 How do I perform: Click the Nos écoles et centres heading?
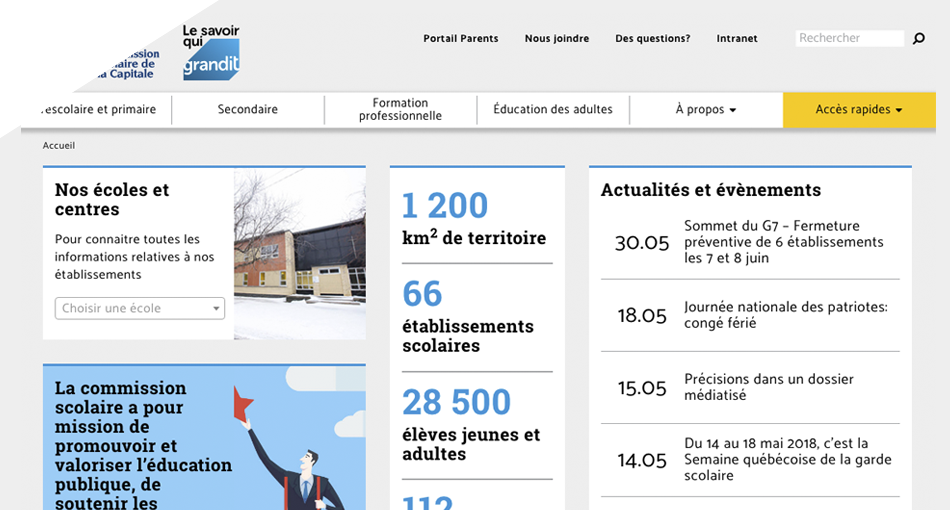(112, 199)
